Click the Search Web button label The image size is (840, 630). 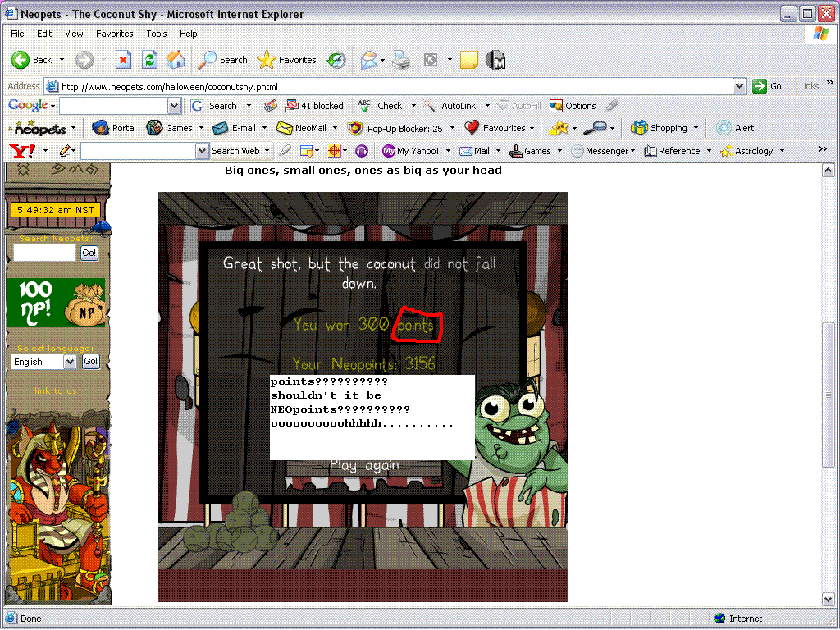tap(235, 151)
